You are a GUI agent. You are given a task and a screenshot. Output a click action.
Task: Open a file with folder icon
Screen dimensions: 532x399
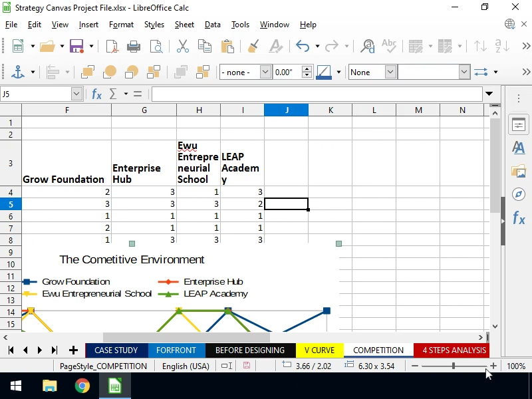47,46
